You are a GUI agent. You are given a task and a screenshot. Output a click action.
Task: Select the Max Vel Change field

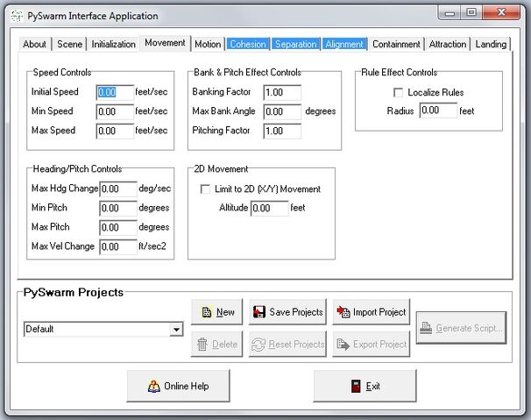(118, 246)
